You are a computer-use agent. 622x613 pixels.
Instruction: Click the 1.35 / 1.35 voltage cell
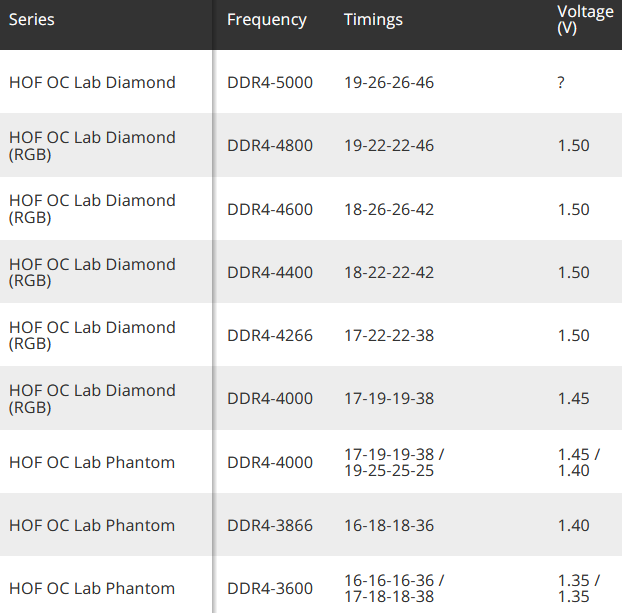tap(578, 588)
